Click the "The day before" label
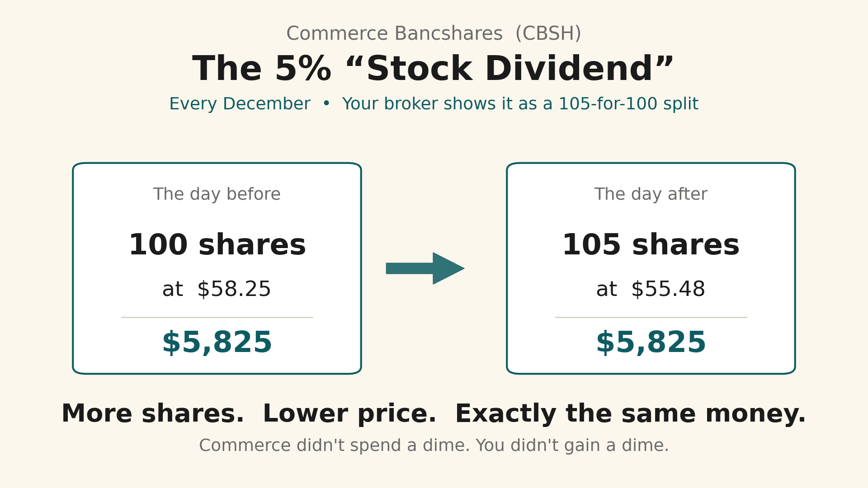The width and height of the screenshot is (868, 488). click(217, 194)
